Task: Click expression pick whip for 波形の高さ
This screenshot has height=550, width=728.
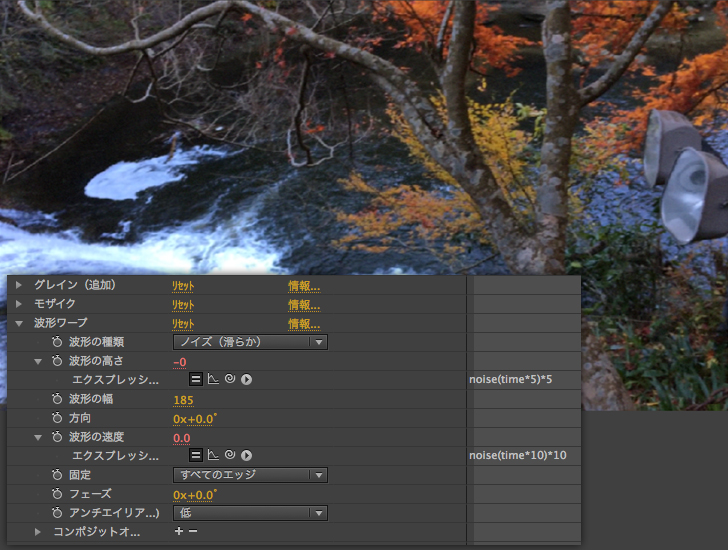Action: pyautogui.click(x=229, y=380)
